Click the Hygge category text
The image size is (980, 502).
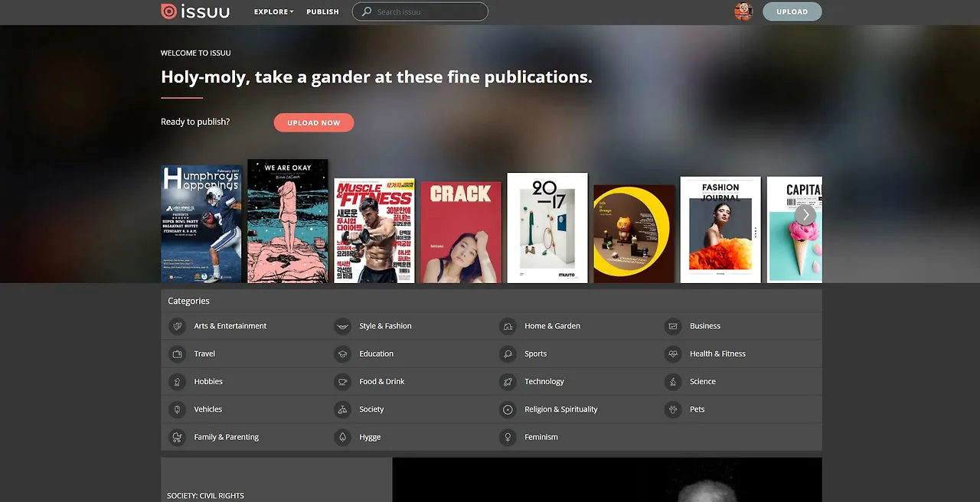(370, 437)
